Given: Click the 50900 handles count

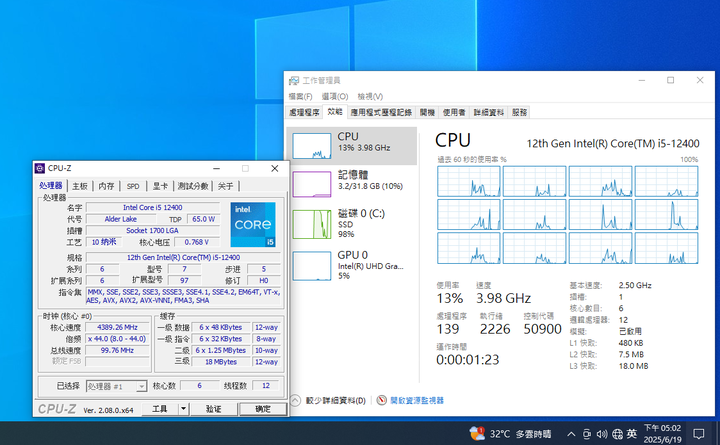Looking at the screenshot, I should click(x=542, y=329).
